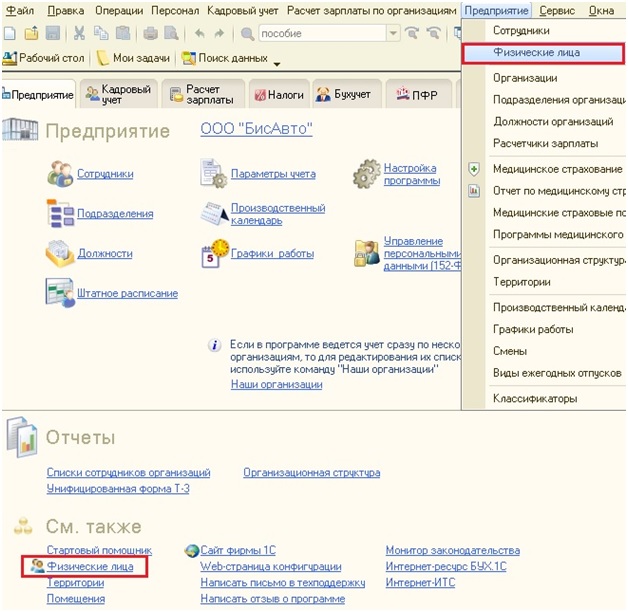Click the Cut scissors toolbar icon
This screenshot has height=612, width=628.
(79, 33)
